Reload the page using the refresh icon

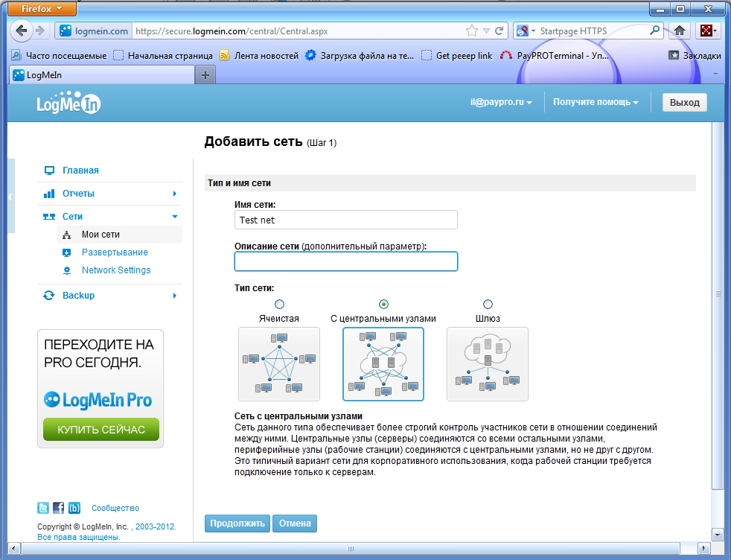499,31
